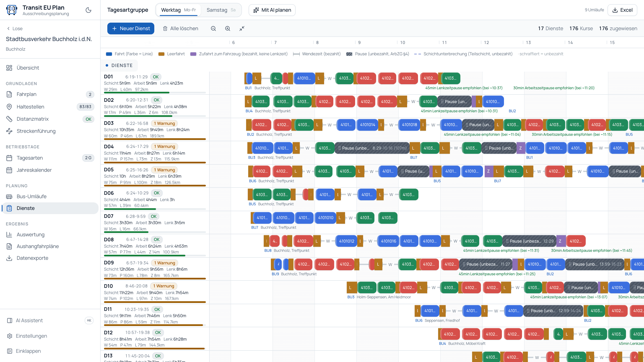Click the purple Zufahrt legend swatch

pyautogui.click(x=193, y=54)
